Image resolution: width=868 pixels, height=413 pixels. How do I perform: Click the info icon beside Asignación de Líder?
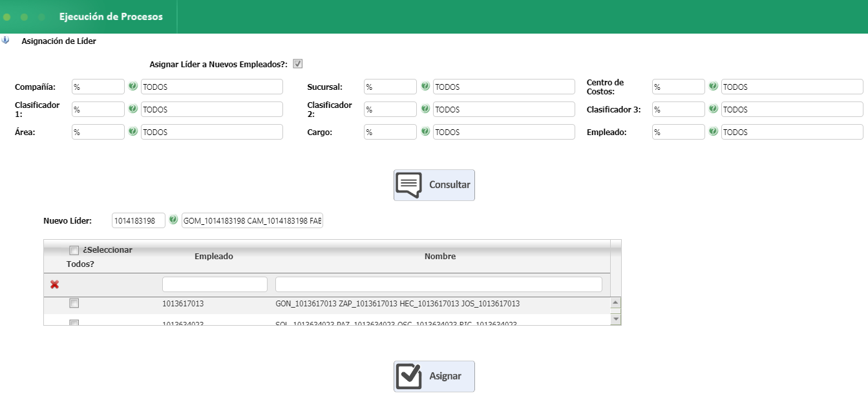click(x=6, y=41)
